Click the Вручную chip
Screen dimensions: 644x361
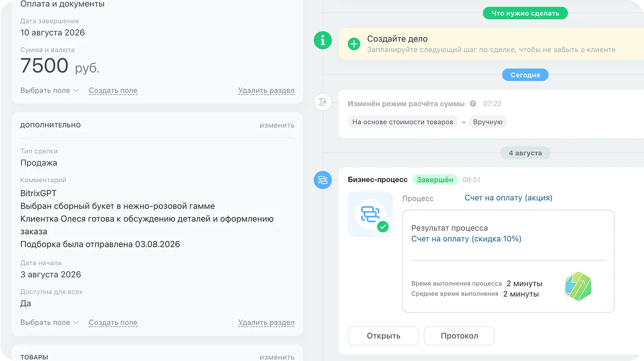click(x=487, y=122)
